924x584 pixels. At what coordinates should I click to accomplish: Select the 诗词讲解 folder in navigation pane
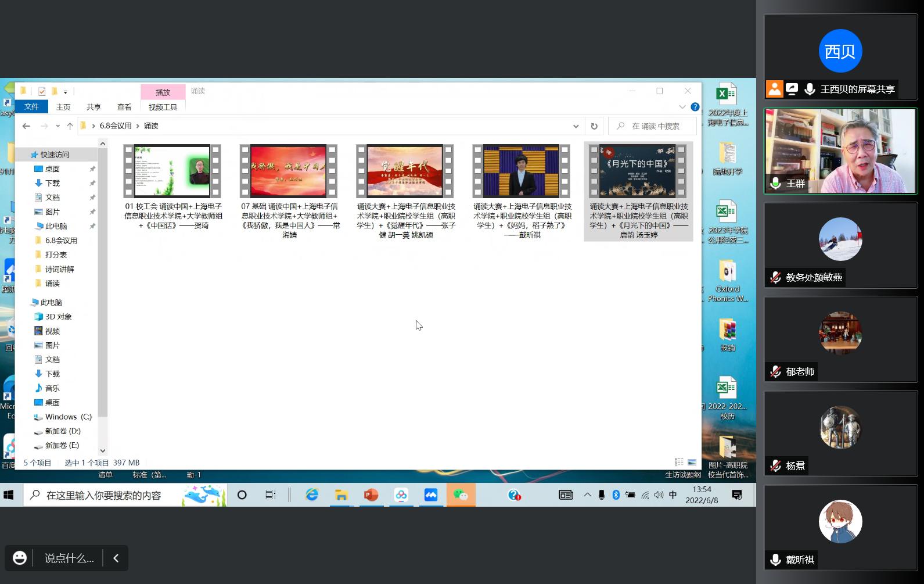pyautogui.click(x=59, y=269)
